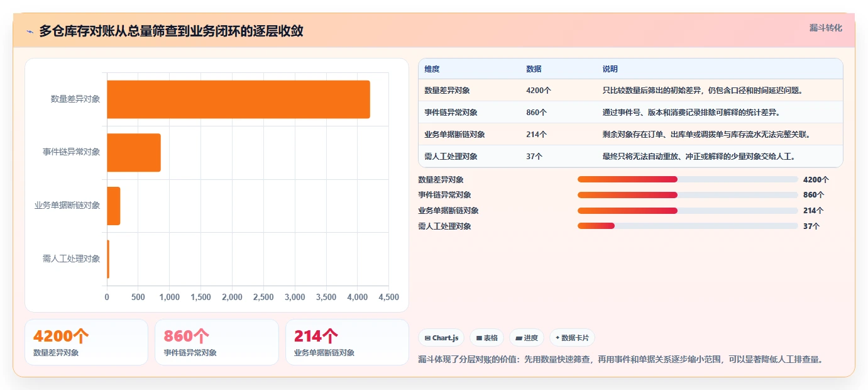
Task: Select the 表格 chip
Action: click(486, 338)
